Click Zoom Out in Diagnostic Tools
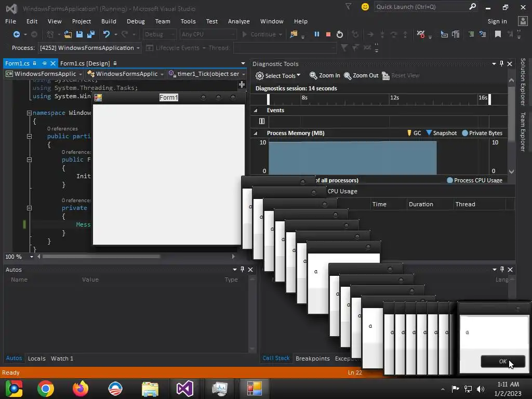Screen dimensions: 532x399 (x=361, y=75)
